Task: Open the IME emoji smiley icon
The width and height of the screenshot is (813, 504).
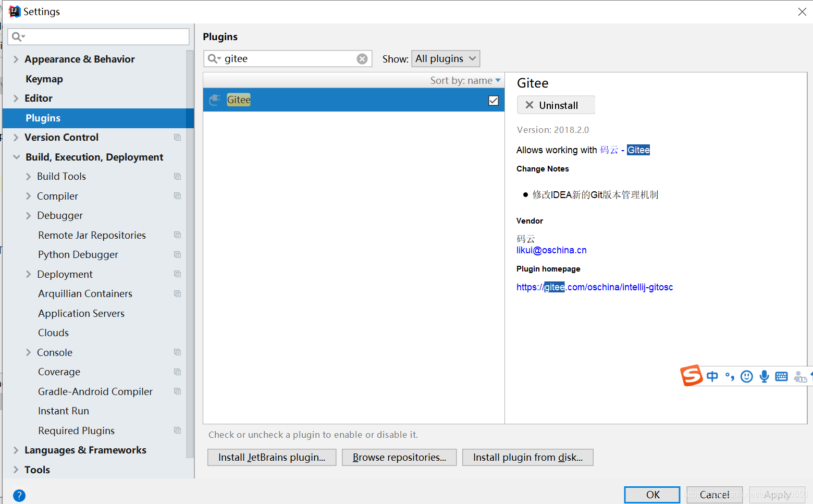Action: click(747, 376)
